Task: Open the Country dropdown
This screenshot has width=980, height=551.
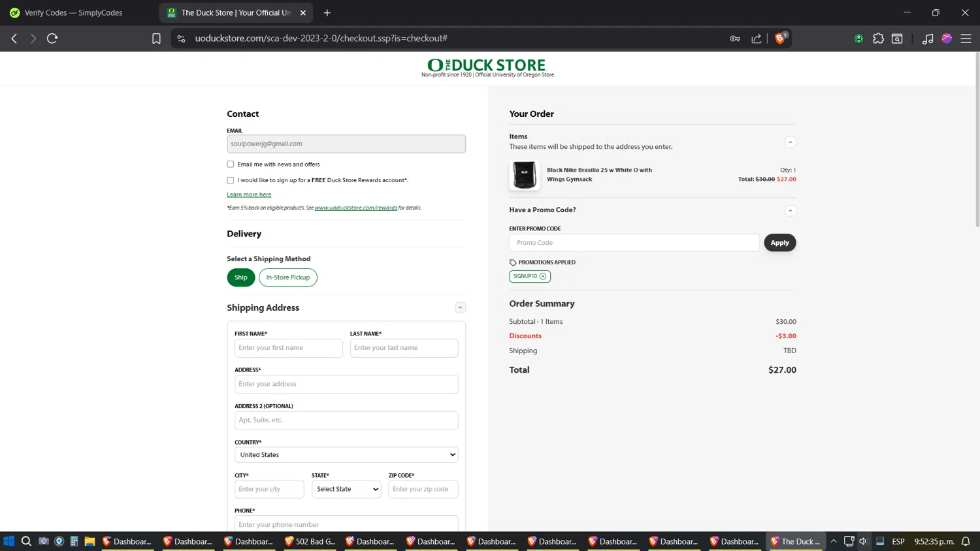Action: (x=346, y=454)
